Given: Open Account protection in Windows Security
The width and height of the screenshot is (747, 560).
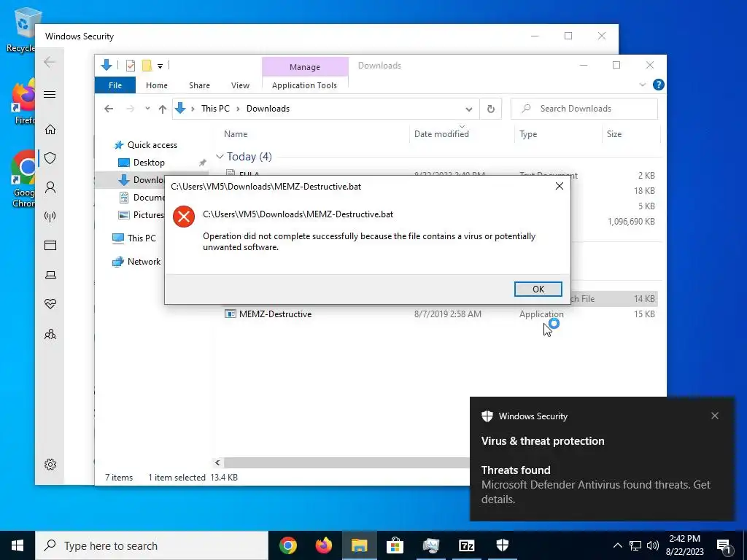Looking at the screenshot, I should coord(50,187).
